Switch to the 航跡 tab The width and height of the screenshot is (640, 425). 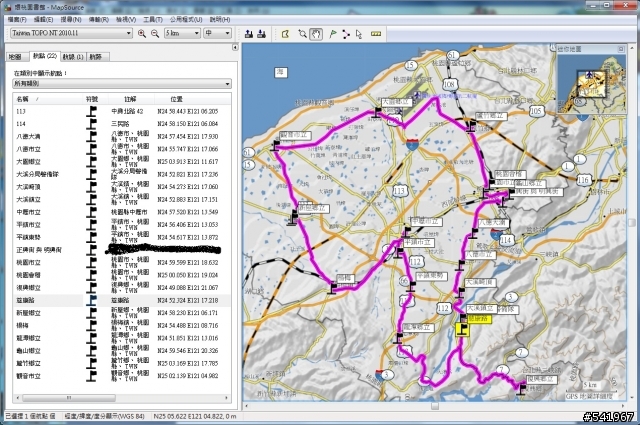(96, 57)
